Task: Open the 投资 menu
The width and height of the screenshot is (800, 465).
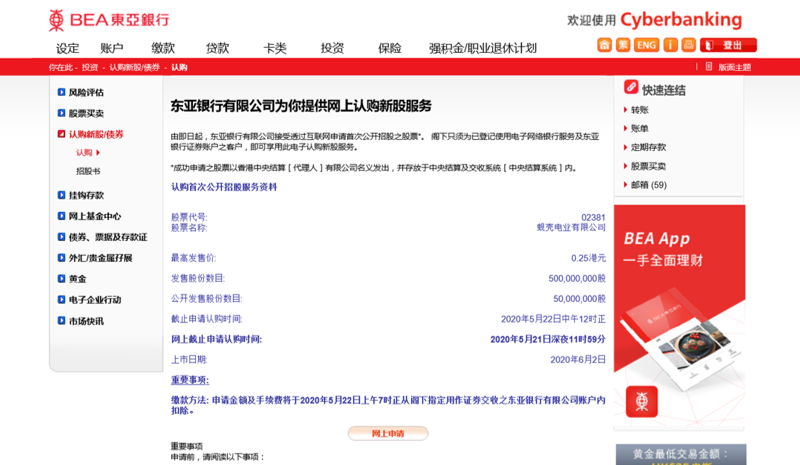Action: click(332, 48)
